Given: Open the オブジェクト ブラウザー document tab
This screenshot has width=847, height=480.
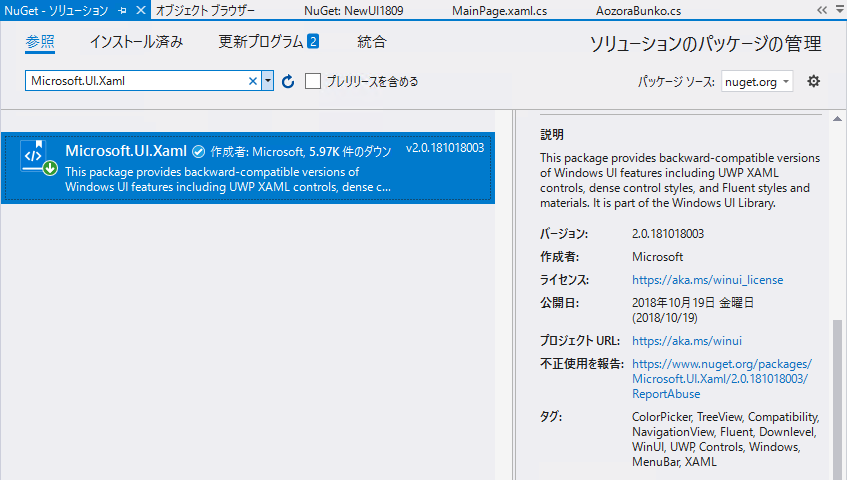Looking at the screenshot, I should tap(205, 11).
